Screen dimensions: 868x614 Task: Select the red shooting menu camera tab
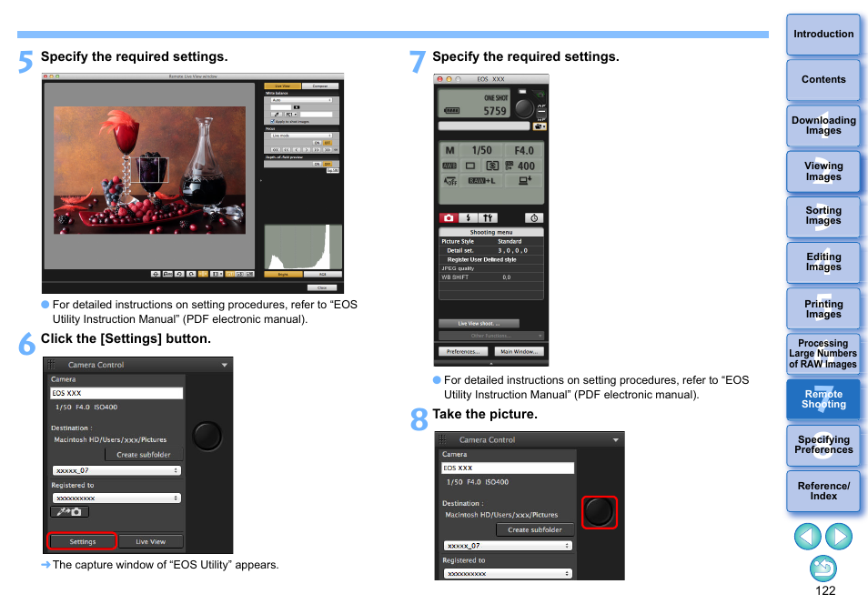click(448, 218)
